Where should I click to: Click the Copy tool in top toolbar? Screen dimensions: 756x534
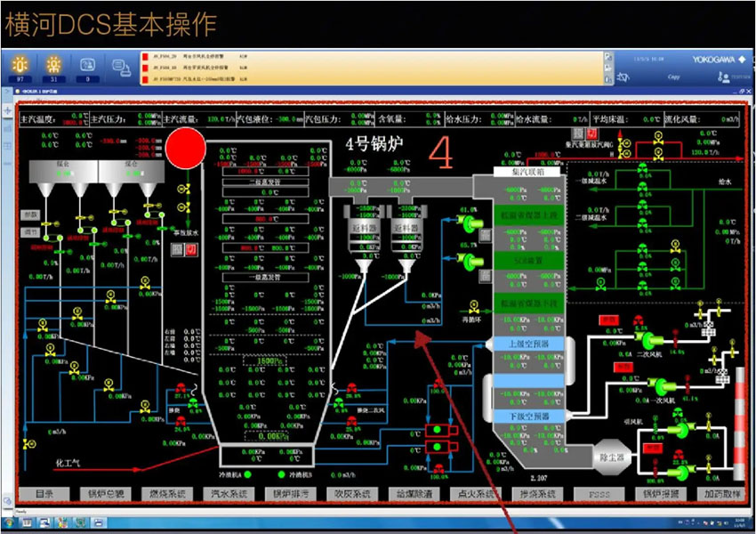(x=673, y=77)
